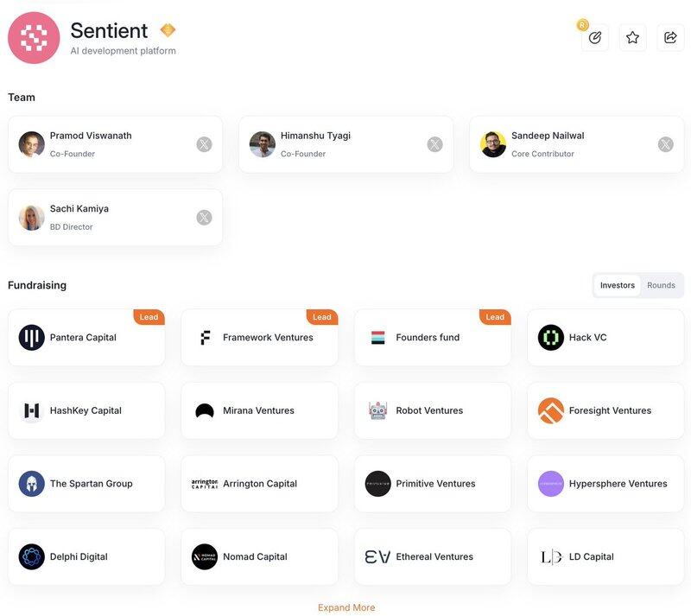Click the Hack VC logo
The width and height of the screenshot is (691, 616).
point(551,337)
